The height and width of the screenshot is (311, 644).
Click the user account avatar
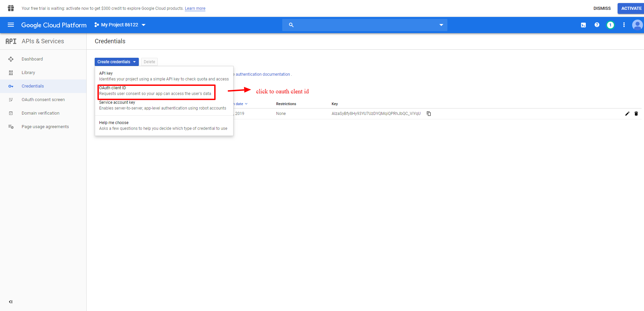[x=637, y=25]
